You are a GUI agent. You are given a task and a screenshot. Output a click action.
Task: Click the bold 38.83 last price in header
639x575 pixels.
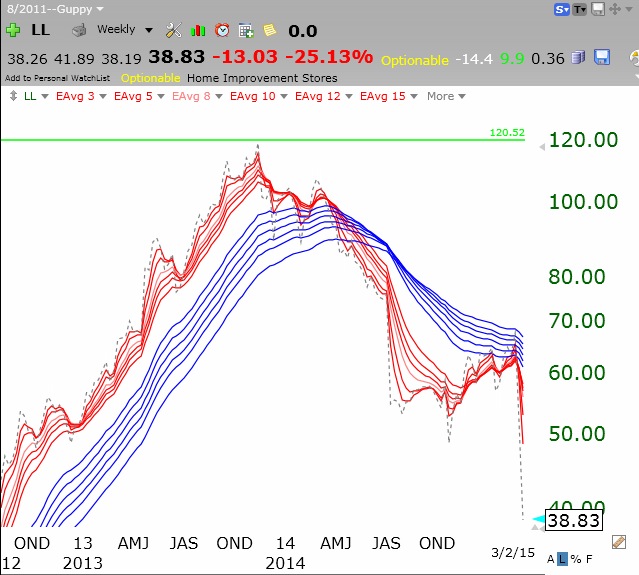point(176,57)
